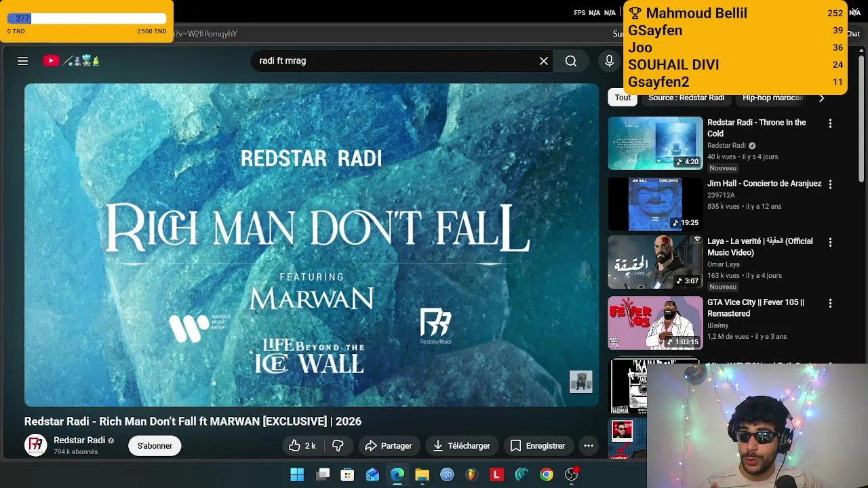Open 'Throne In the Cold' video thumbnail
This screenshot has height=488, width=868.
(x=655, y=143)
